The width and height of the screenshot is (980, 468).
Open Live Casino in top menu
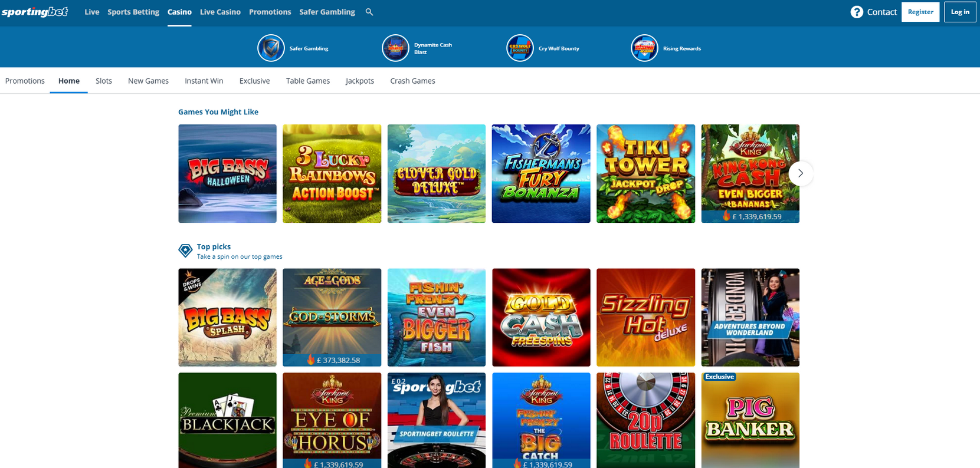220,12
